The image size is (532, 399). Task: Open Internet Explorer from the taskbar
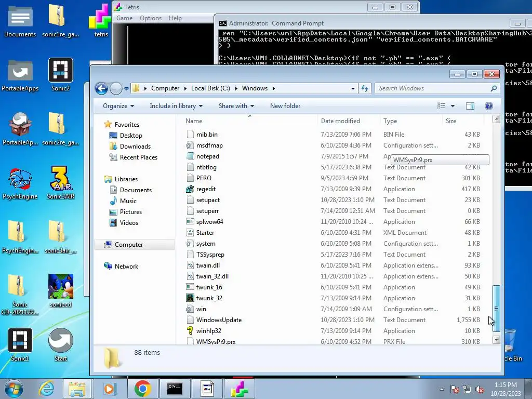[x=46, y=389]
